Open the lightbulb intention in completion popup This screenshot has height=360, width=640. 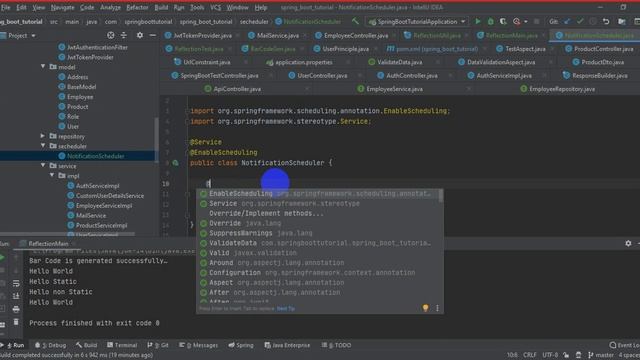click(x=425, y=308)
